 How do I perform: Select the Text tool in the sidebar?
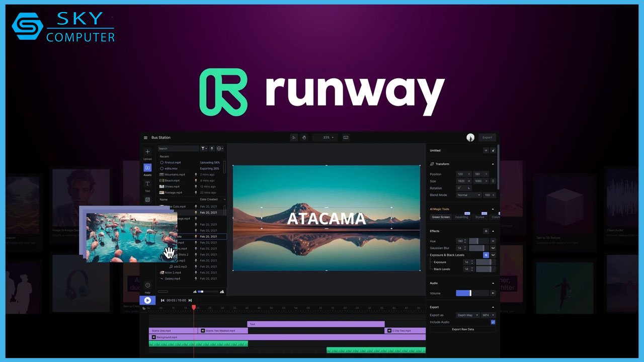pyautogui.click(x=147, y=184)
